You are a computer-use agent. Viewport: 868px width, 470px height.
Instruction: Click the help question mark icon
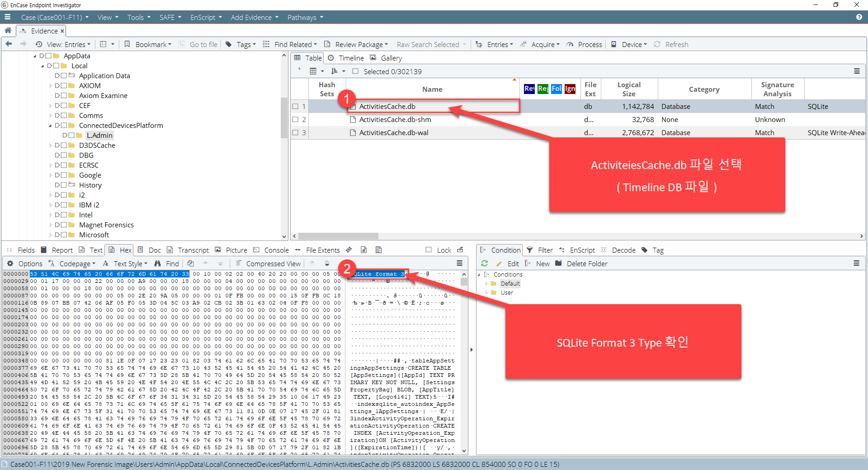pos(859,17)
